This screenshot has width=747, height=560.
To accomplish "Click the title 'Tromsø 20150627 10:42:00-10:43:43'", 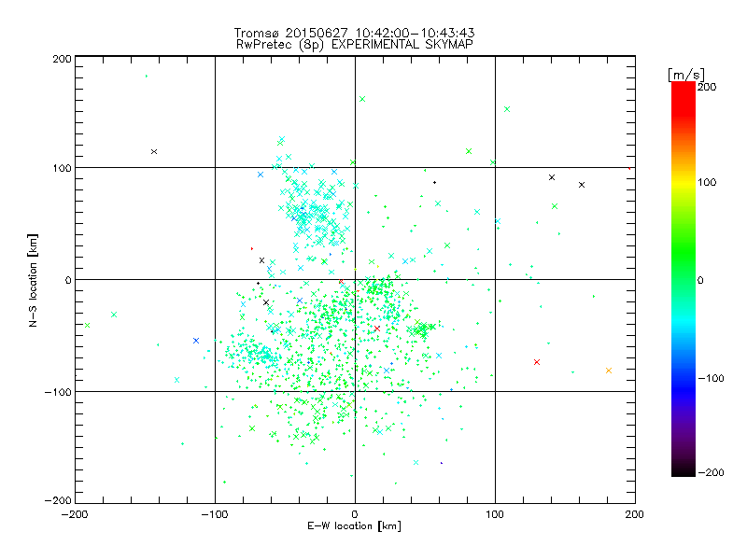I will (354, 33).
